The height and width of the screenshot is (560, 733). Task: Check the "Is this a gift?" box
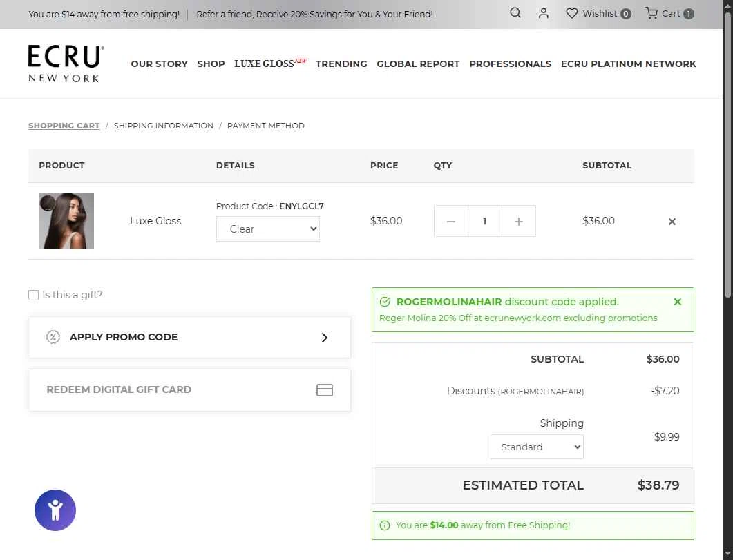coord(33,295)
